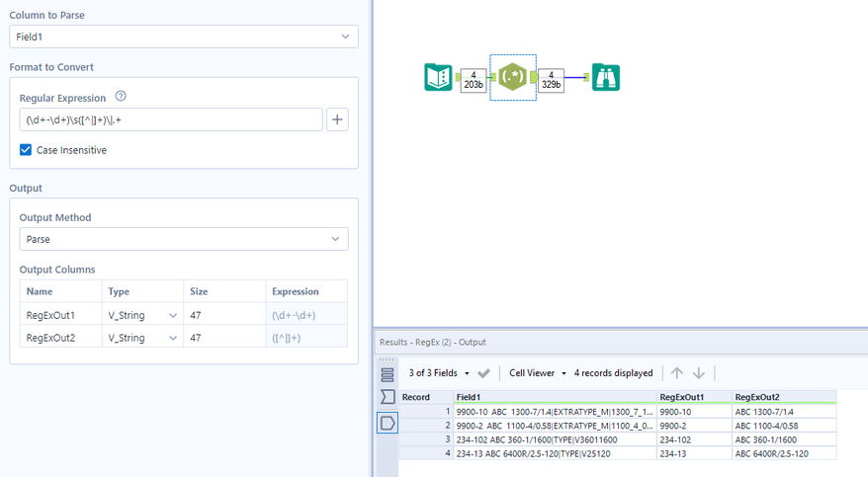Open the Cell Viewer dropdown

coord(538,373)
